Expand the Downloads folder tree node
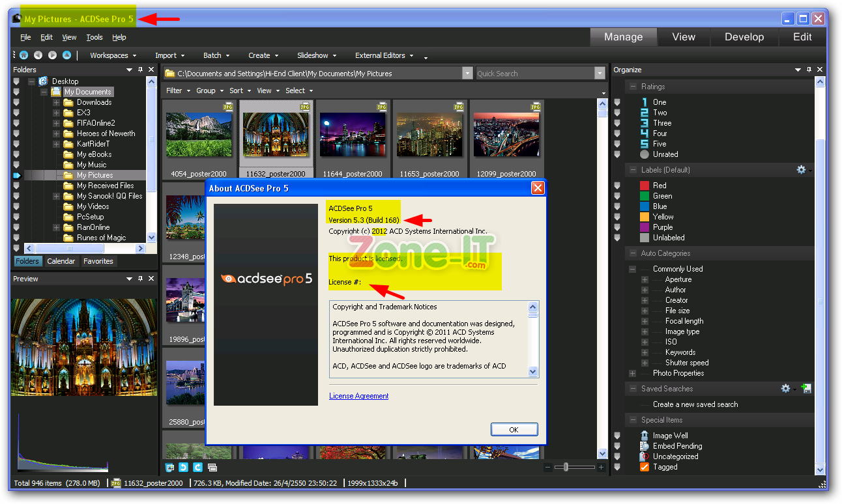 57,102
